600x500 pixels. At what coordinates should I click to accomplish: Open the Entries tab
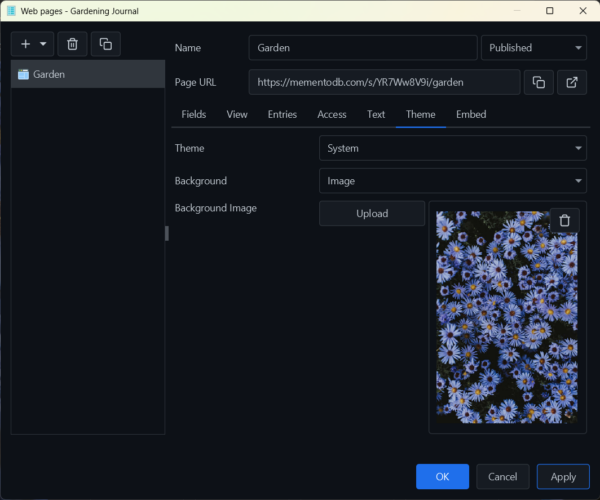(282, 114)
